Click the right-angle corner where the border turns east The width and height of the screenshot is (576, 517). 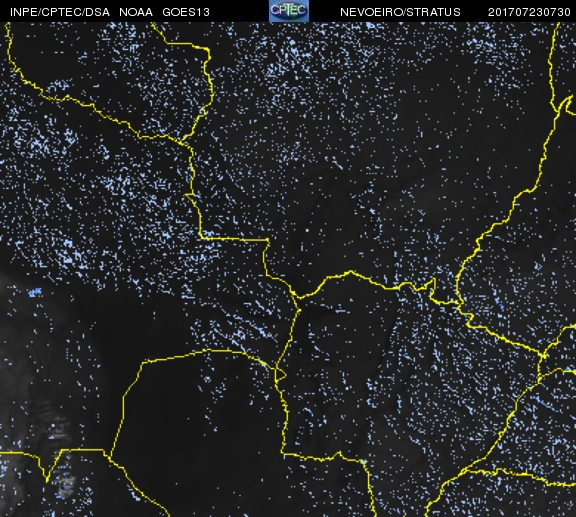(x=267, y=240)
